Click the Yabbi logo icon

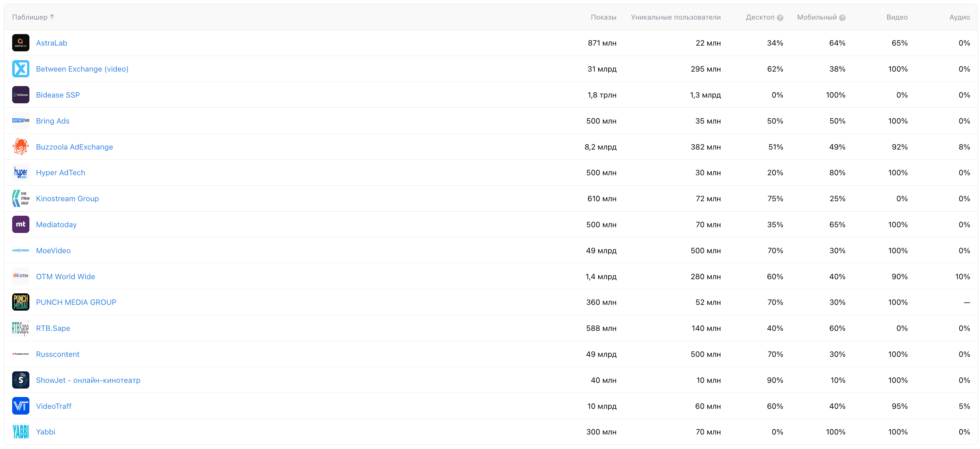[x=21, y=432]
